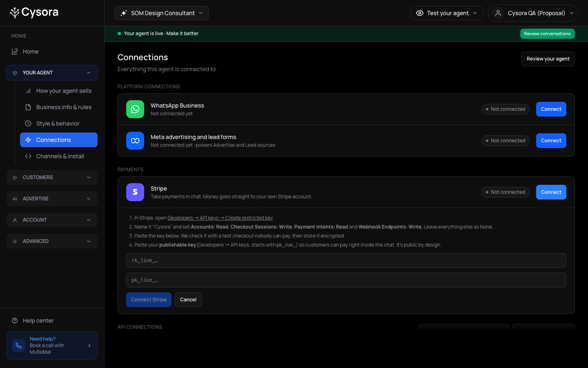Viewport: 588px width, 368px height.
Task: Cancel the Stripe connection form
Action: click(188, 300)
